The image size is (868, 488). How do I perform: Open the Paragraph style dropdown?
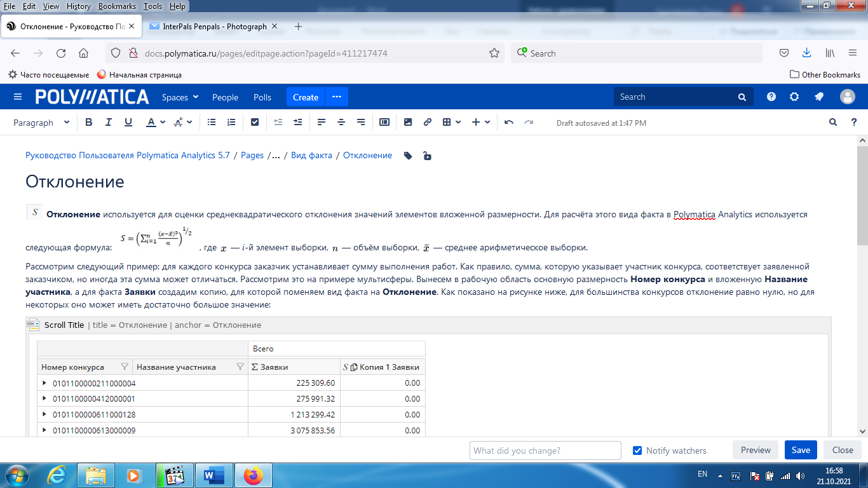[x=41, y=123]
